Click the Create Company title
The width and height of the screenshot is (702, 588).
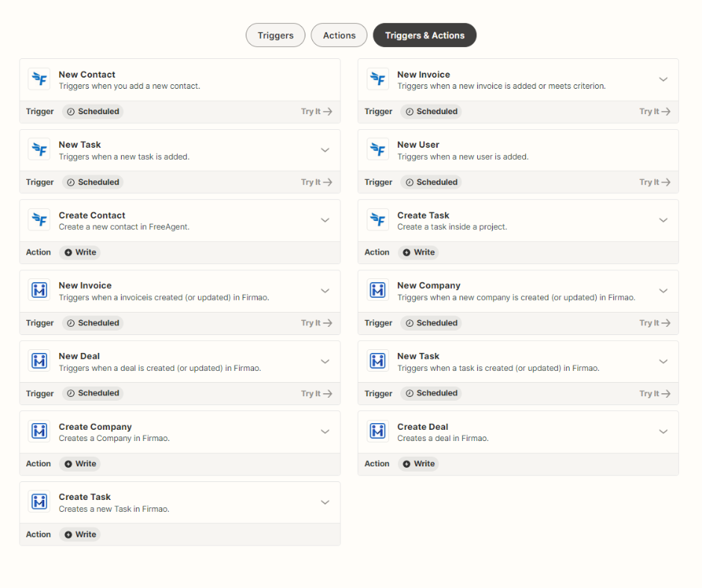tap(96, 427)
